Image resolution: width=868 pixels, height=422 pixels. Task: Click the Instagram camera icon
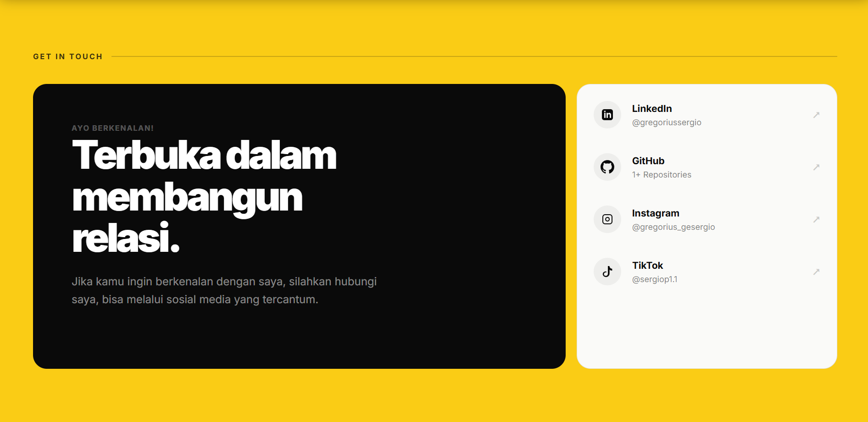[607, 219]
